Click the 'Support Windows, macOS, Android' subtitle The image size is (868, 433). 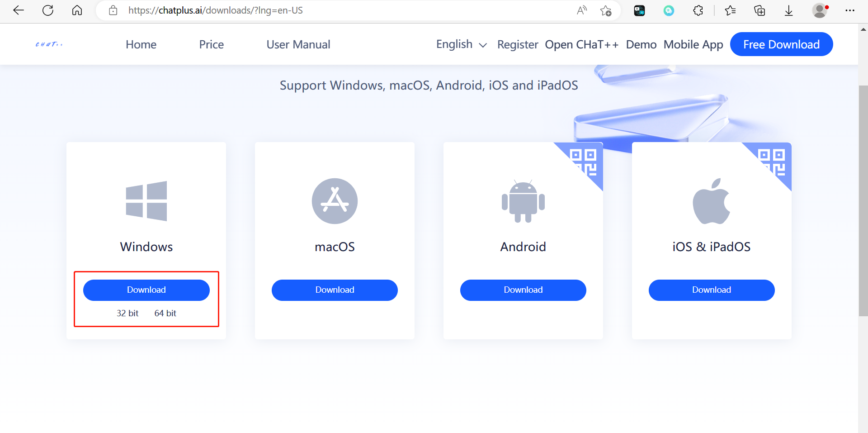tap(429, 86)
